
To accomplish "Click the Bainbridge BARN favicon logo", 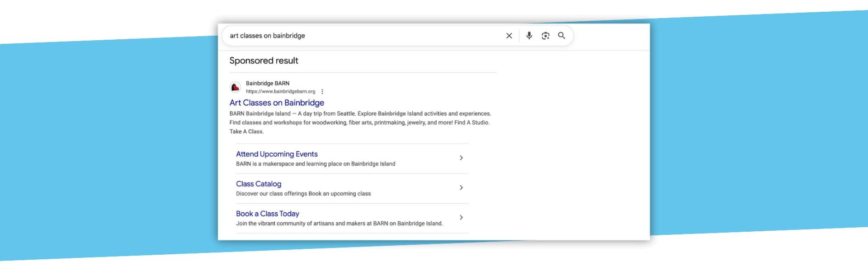I will click(235, 87).
